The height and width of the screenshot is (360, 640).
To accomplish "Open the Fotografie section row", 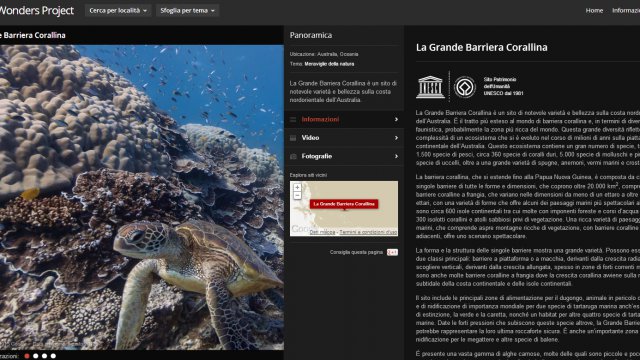I will pyautogui.click(x=344, y=156).
